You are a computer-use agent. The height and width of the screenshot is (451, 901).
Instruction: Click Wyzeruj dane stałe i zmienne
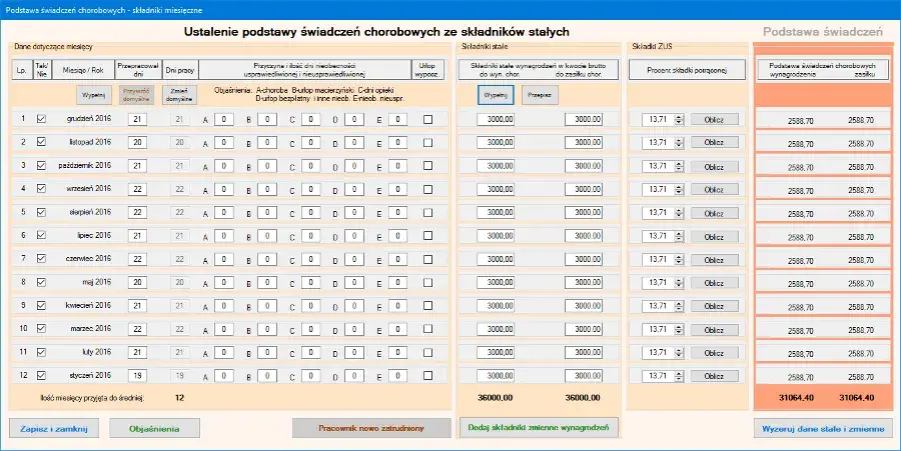[x=823, y=429]
